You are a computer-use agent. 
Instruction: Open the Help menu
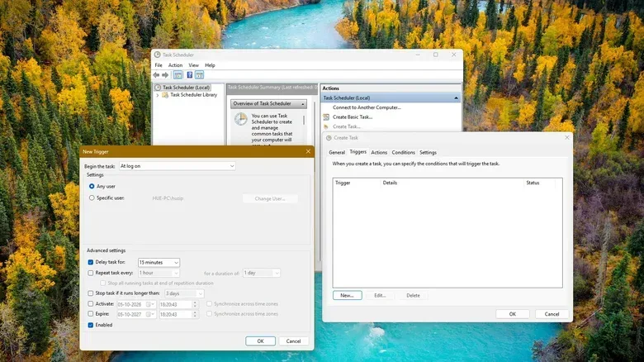[x=210, y=65]
